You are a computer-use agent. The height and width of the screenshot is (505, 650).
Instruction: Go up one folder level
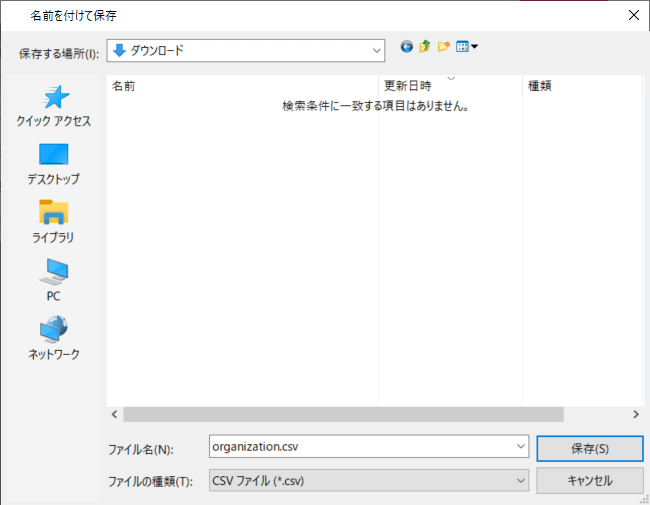(425, 46)
